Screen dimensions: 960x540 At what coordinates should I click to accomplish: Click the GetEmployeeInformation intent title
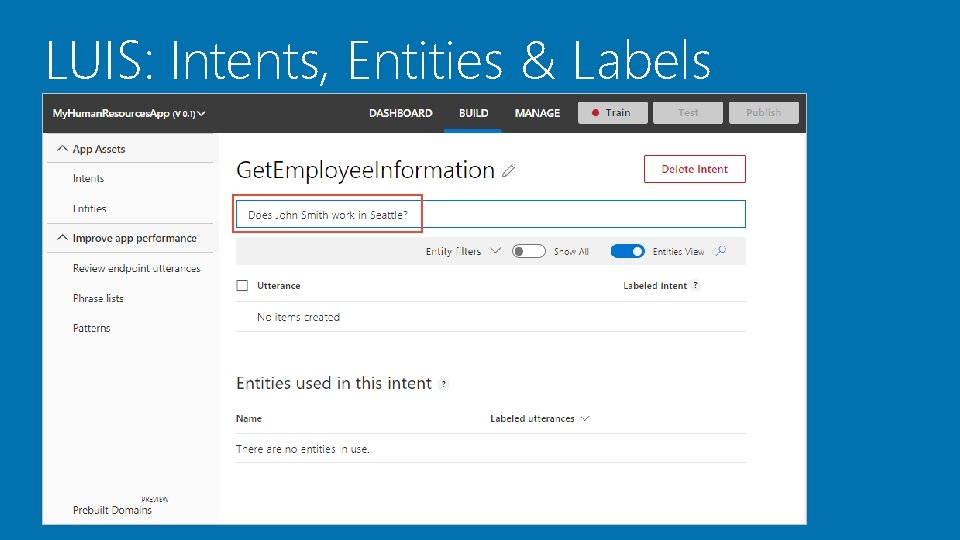(x=365, y=170)
